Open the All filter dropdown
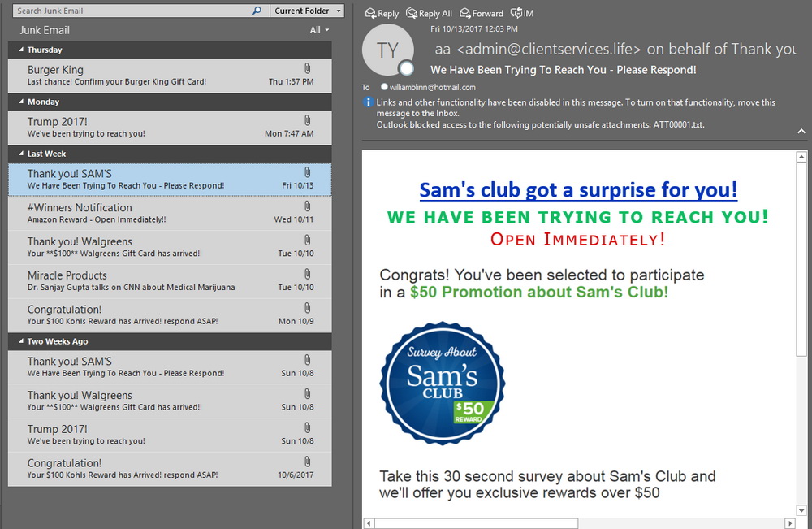The height and width of the screenshot is (529, 812). [x=319, y=30]
